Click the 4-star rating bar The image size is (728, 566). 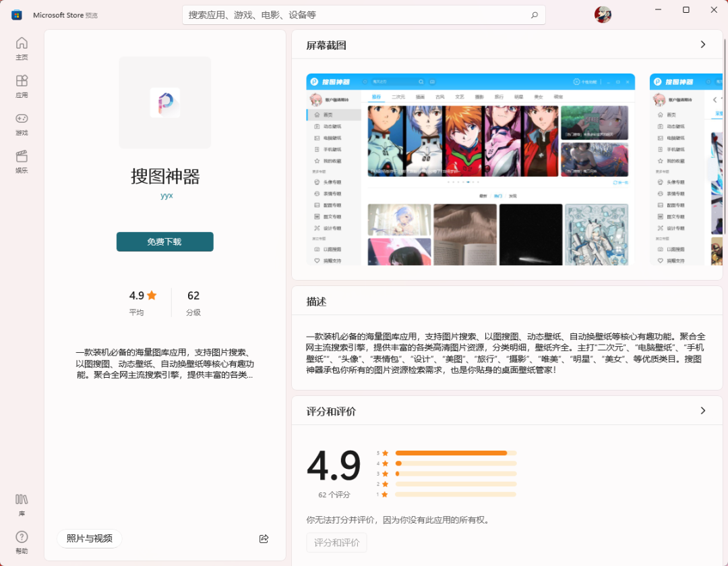456,463
